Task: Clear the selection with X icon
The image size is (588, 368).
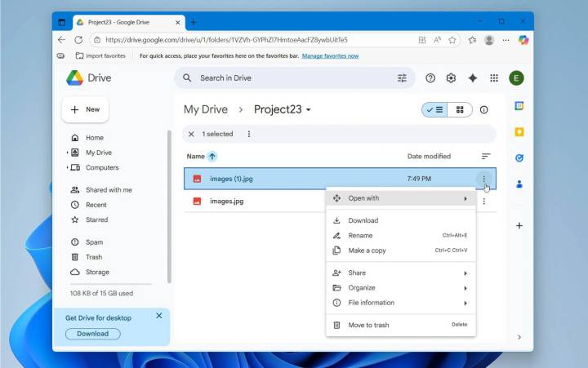Action: (x=191, y=134)
